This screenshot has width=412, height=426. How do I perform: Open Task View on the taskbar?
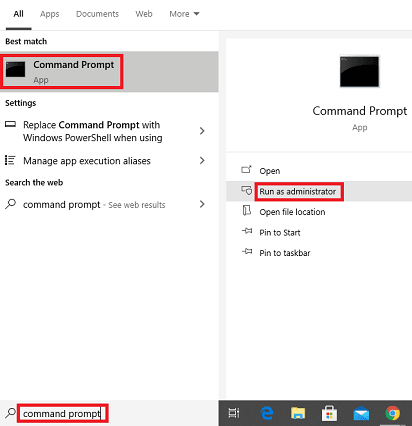tap(234, 413)
